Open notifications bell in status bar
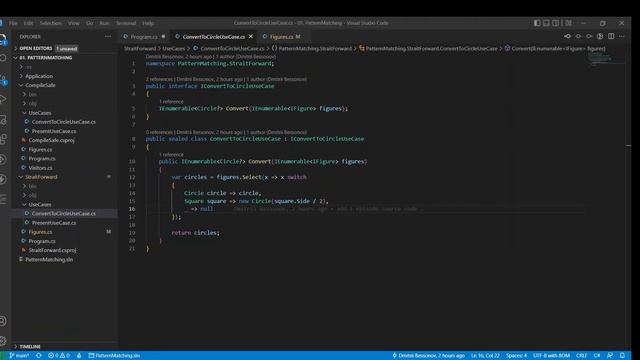 pos(622,356)
